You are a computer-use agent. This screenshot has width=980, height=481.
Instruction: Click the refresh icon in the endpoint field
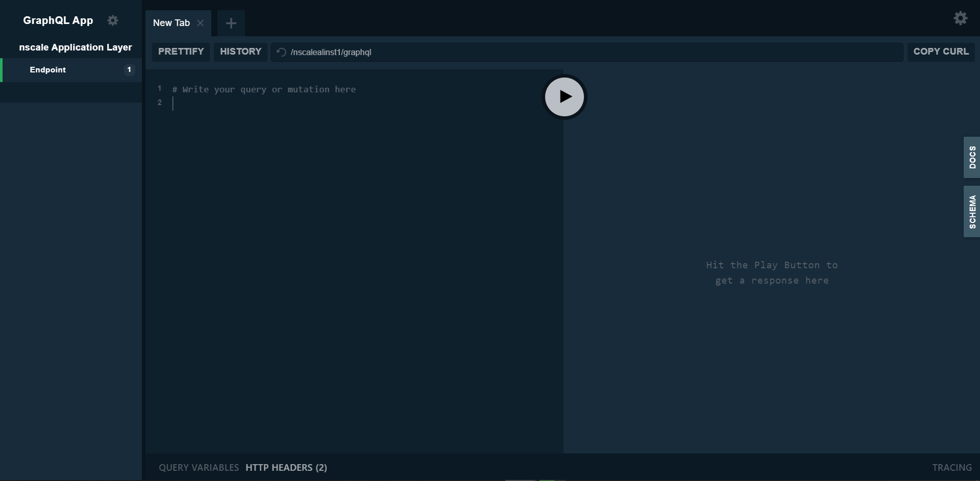pyautogui.click(x=281, y=52)
